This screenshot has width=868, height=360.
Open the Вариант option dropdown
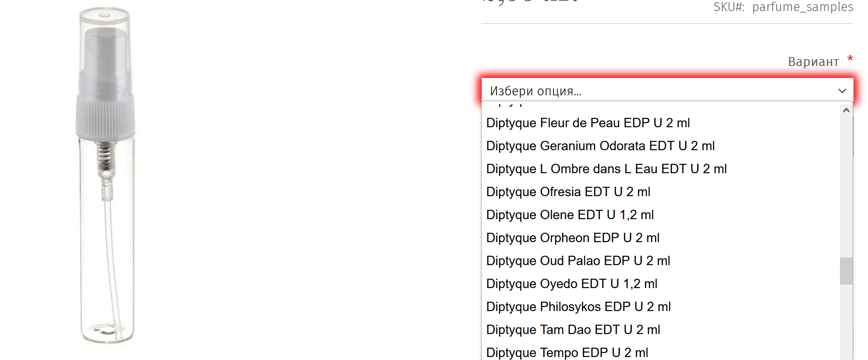667,91
